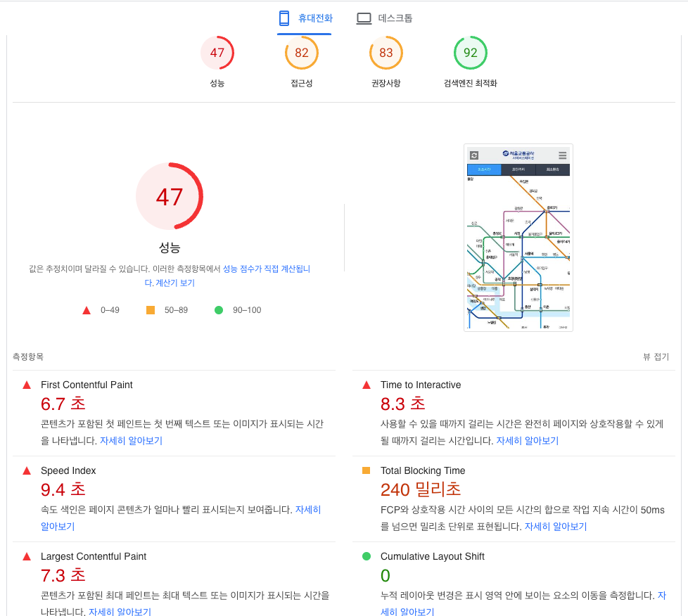
Task: Click red triangle beside First Contentful Paint
Action: (27, 385)
